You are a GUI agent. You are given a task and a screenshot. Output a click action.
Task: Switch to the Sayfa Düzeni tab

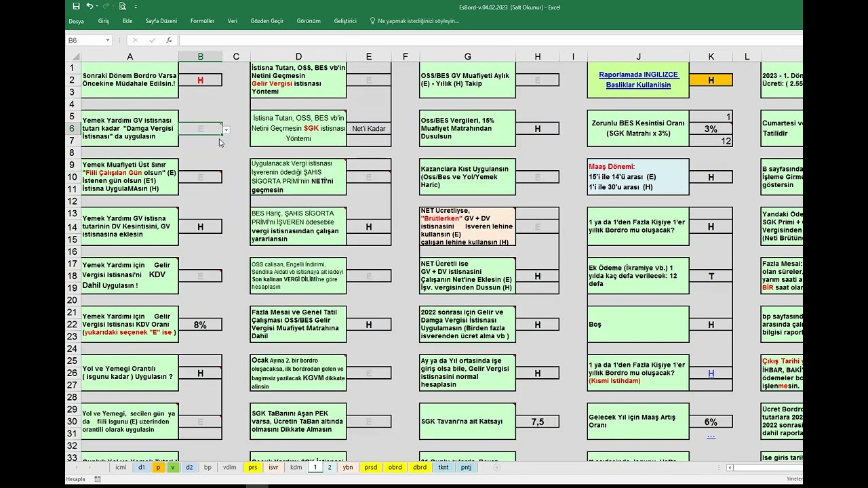click(161, 21)
